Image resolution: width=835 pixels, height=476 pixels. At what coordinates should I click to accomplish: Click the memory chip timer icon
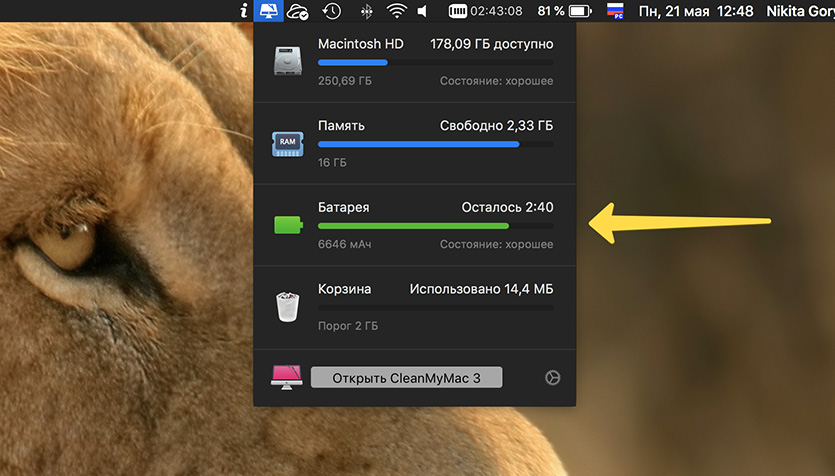pyautogui.click(x=457, y=11)
